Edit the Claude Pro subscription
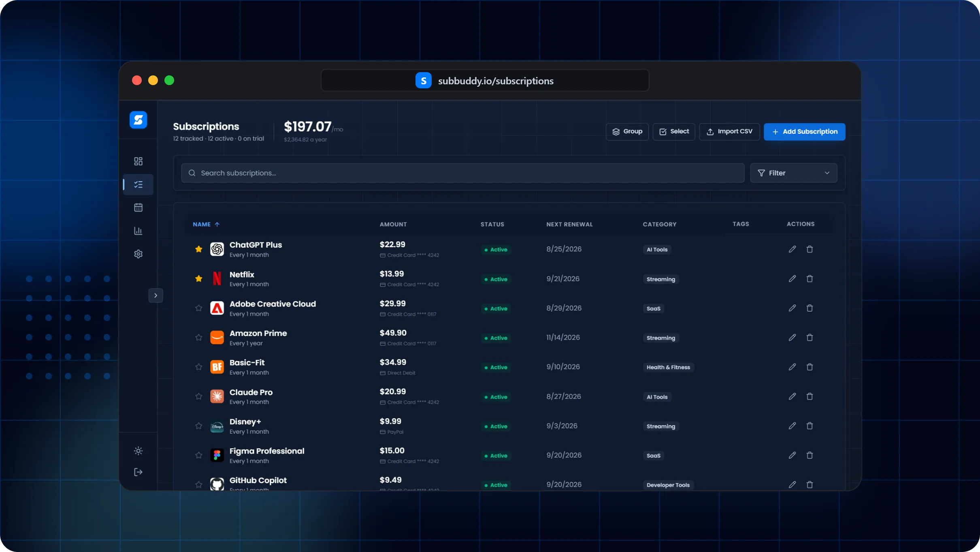This screenshot has height=552, width=980. [x=793, y=396]
